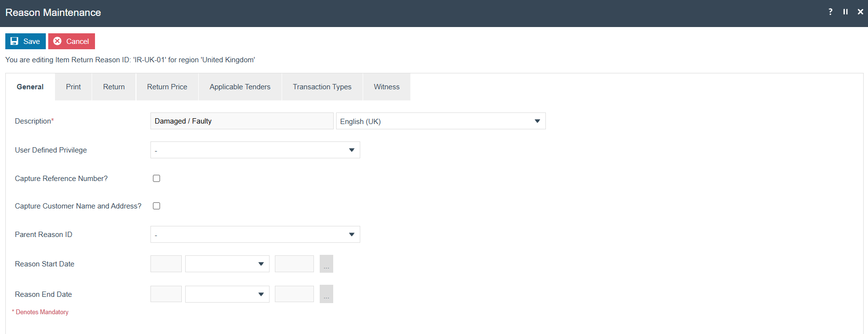Open Reason Start Date month dropdown
This screenshot has width=868, height=334.
tap(227, 264)
